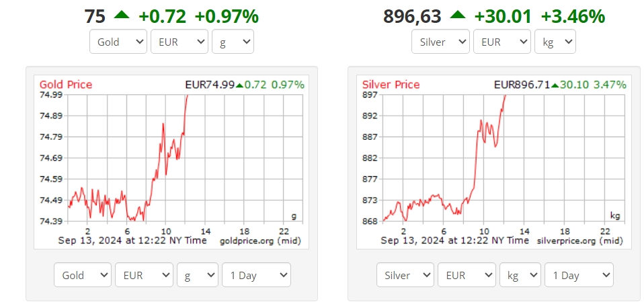This screenshot has height=308, width=644.
Task: Expand the kg weight dropdown under the 896,63 heading
Action: [x=555, y=42]
